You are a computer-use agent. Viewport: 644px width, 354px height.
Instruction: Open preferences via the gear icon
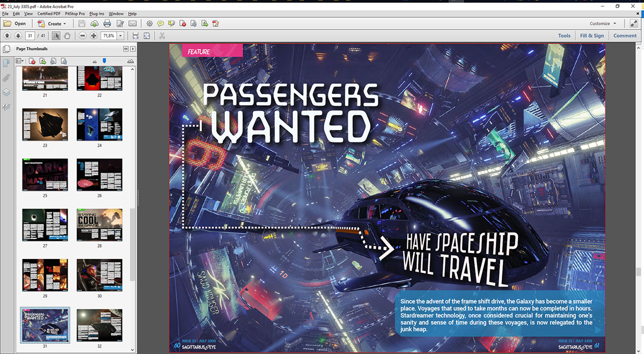coord(150,24)
